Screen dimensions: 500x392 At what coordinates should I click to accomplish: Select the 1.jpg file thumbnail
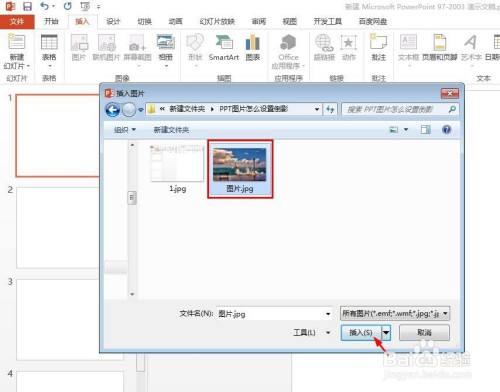(x=177, y=169)
